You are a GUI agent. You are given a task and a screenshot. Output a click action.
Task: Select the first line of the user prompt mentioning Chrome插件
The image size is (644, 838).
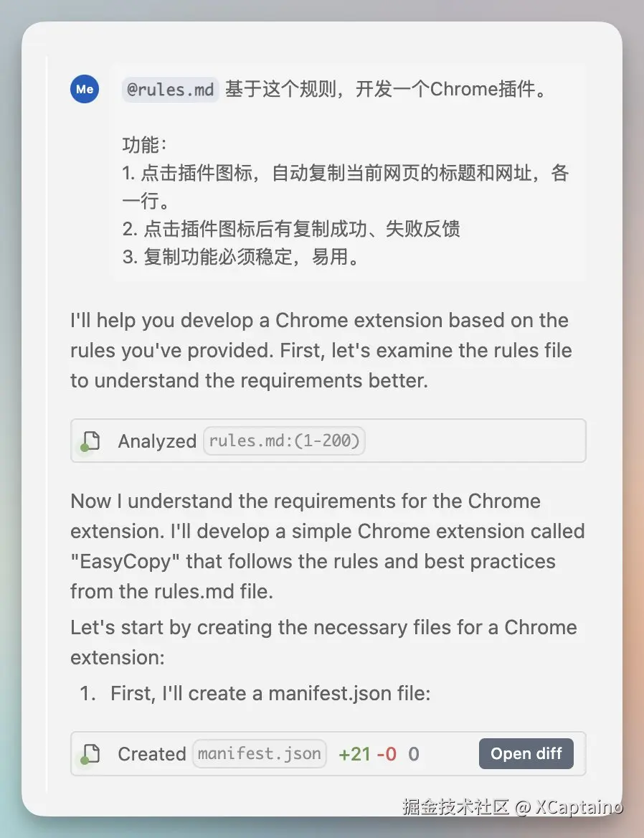click(x=386, y=90)
